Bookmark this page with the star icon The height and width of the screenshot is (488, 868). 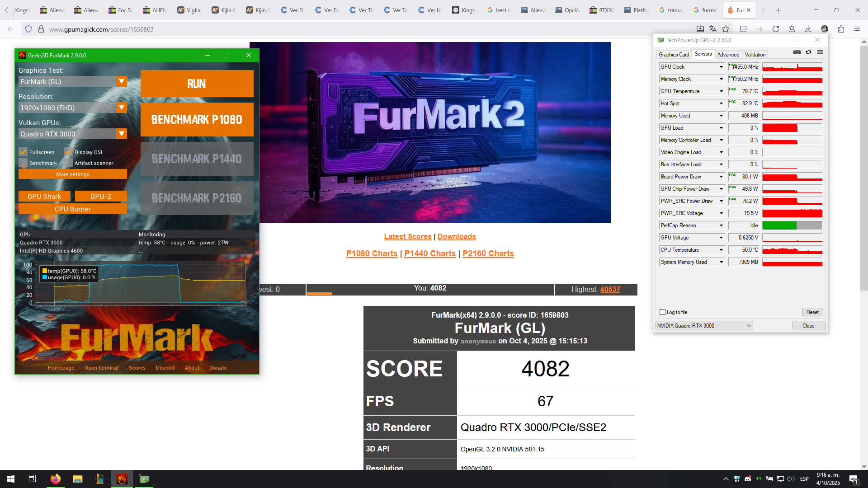(726, 29)
